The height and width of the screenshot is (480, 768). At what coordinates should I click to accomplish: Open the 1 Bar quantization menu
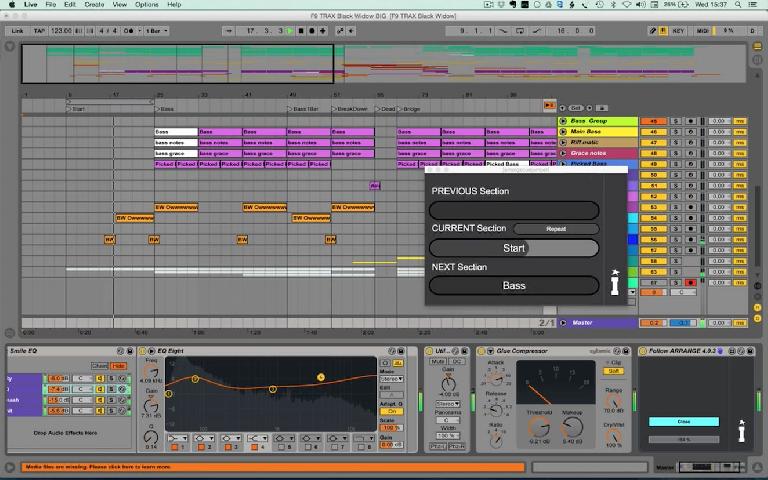[x=156, y=30]
